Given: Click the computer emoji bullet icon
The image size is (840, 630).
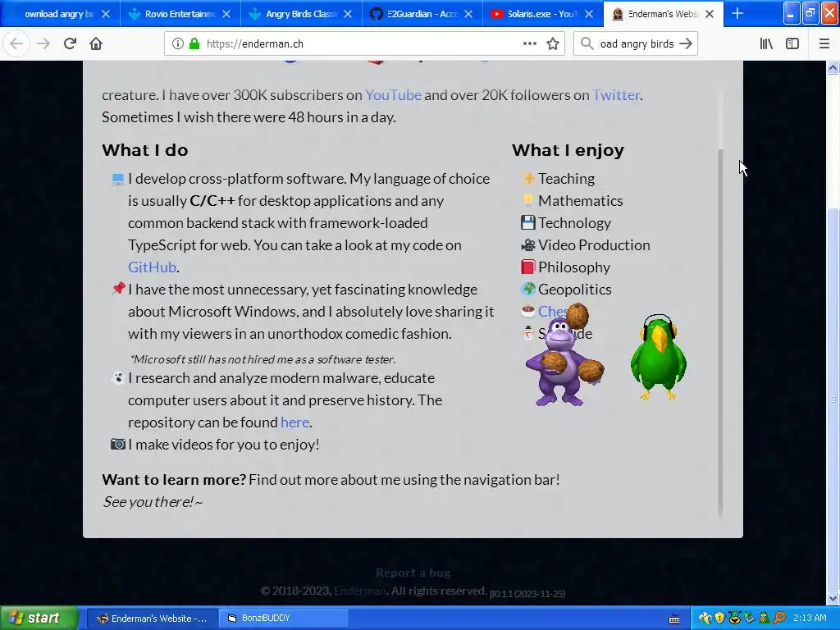Looking at the screenshot, I should 118,179.
